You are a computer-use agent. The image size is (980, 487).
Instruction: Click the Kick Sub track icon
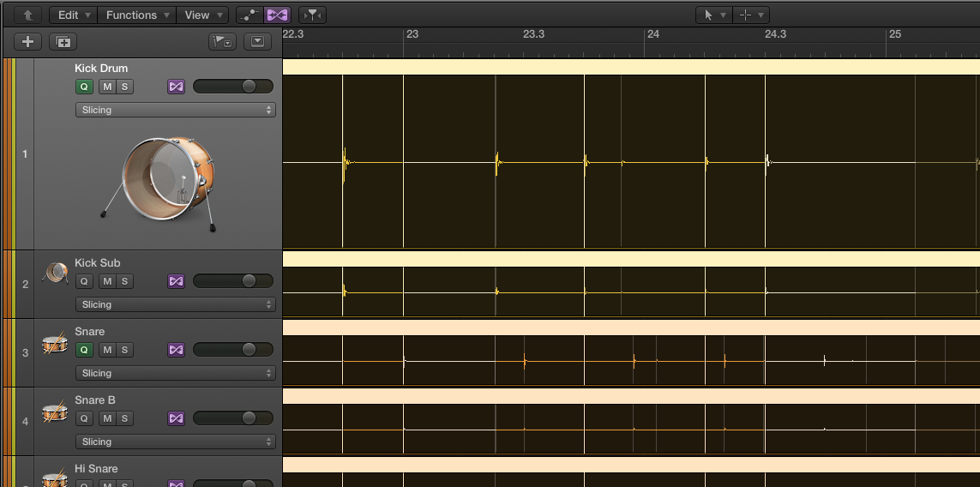pyautogui.click(x=56, y=273)
